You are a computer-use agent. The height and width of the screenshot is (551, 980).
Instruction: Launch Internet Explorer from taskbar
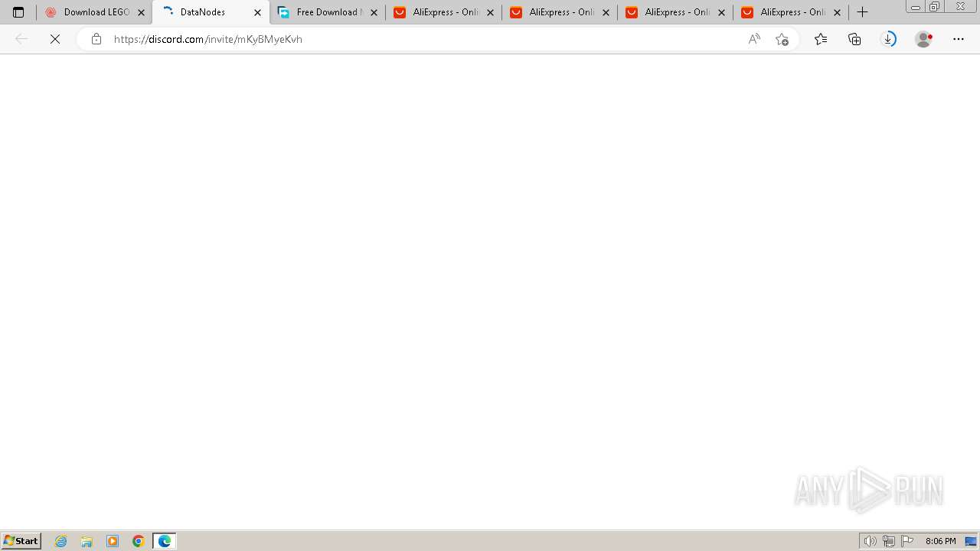coord(61,541)
